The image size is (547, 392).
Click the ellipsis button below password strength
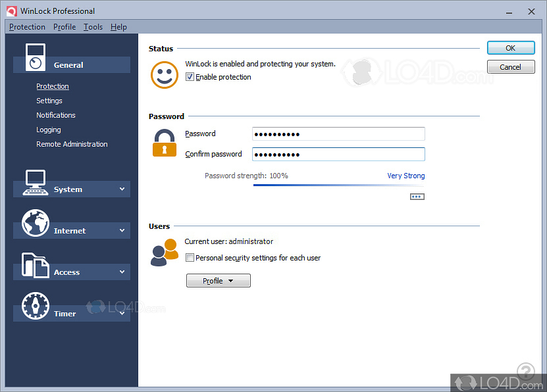[x=417, y=196]
